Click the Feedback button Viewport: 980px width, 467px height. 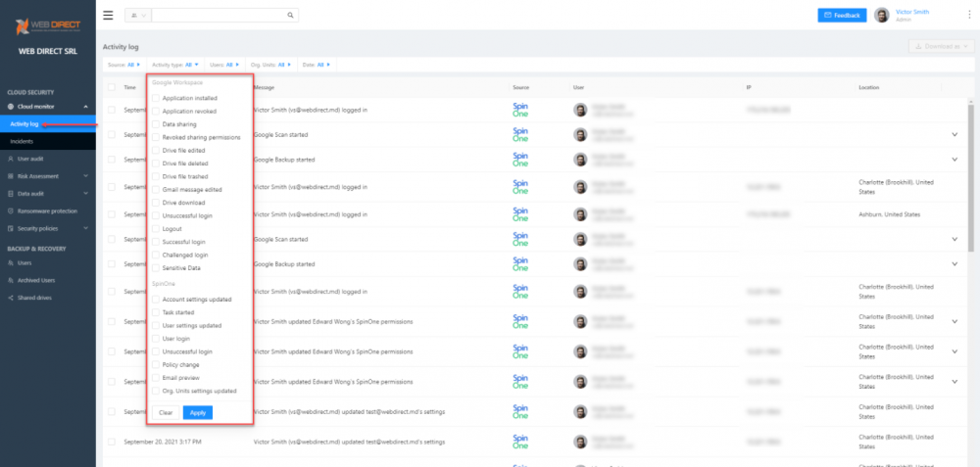[842, 15]
